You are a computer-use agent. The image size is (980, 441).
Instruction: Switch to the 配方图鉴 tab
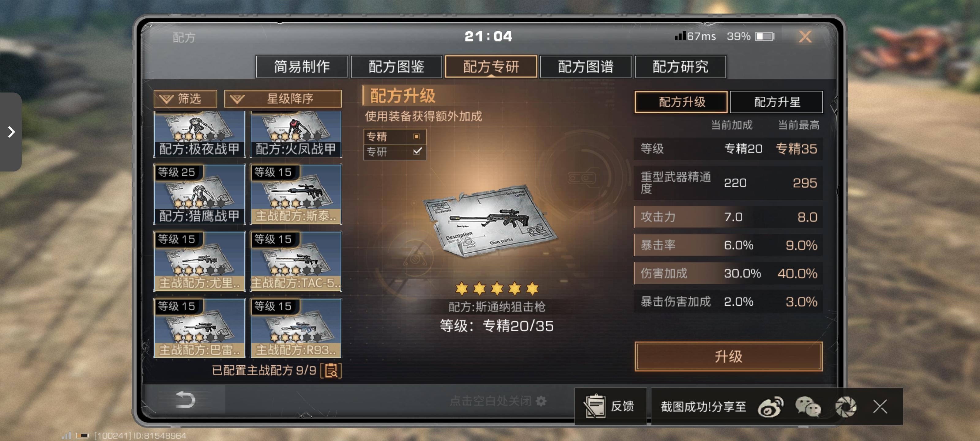pos(396,66)
